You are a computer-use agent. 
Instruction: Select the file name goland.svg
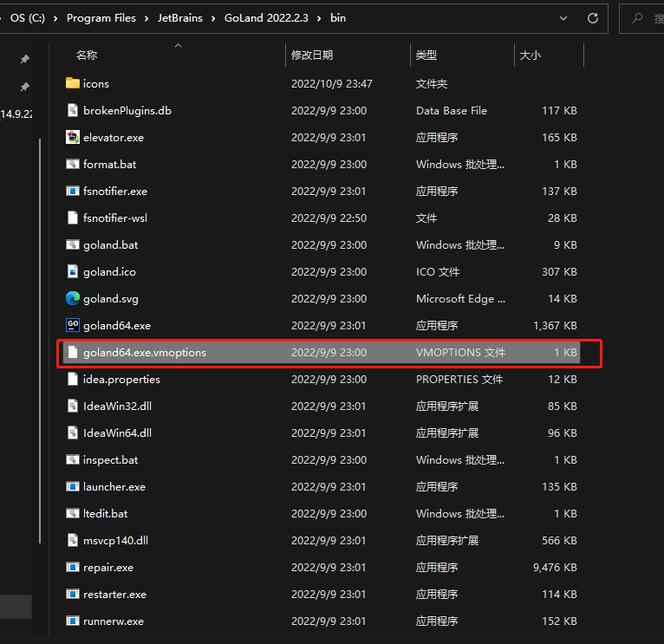[111, 299]
